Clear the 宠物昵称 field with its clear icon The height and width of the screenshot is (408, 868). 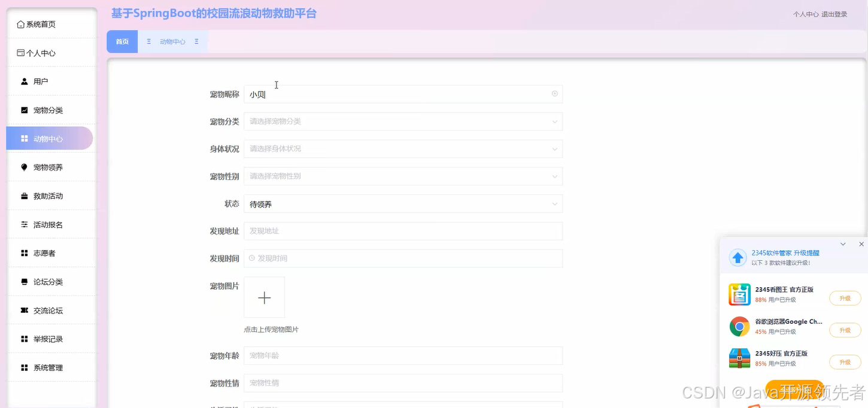tap(554, 94)
